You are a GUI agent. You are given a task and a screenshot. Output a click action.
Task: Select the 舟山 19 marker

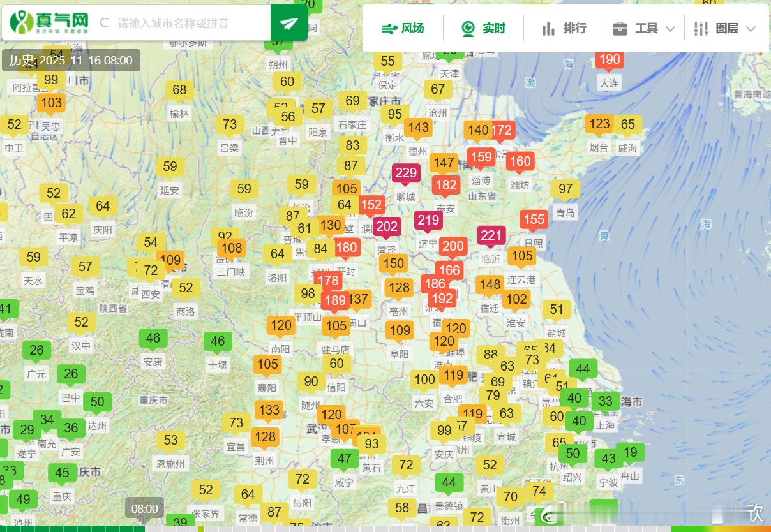631,454
